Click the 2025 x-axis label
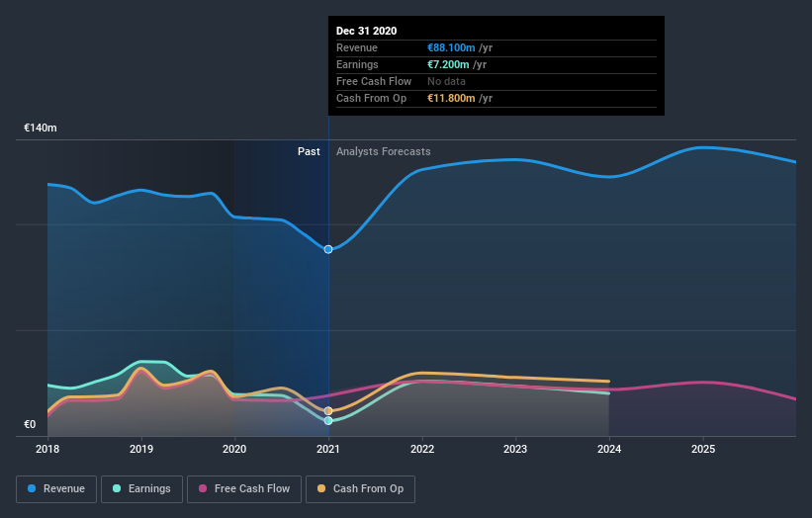Screen dimensions: 812x518 703,449
